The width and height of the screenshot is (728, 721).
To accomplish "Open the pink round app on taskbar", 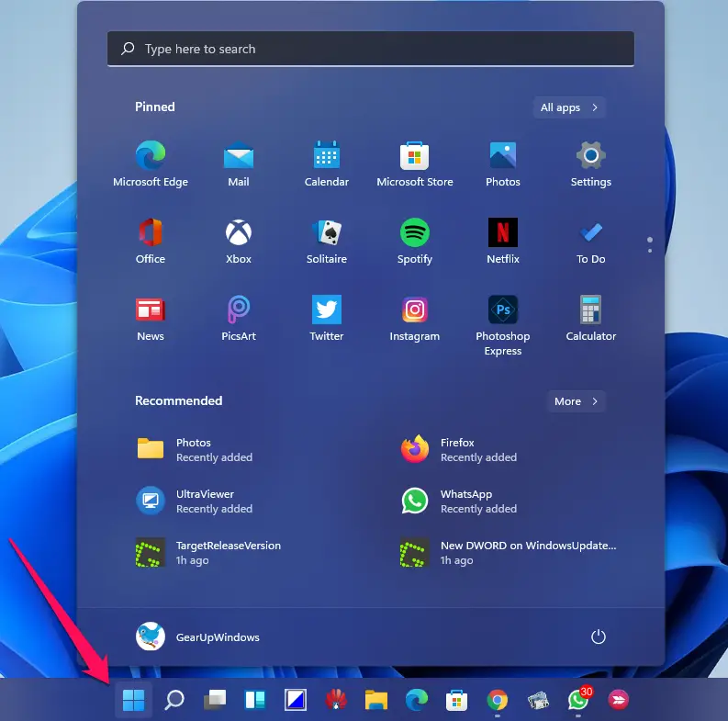I will point(619,700).
